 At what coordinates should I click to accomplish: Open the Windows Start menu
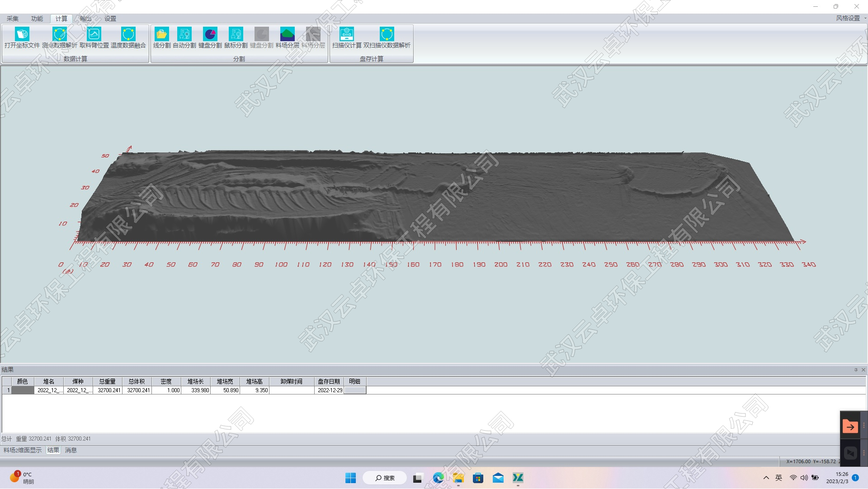[x=350, y=478]
